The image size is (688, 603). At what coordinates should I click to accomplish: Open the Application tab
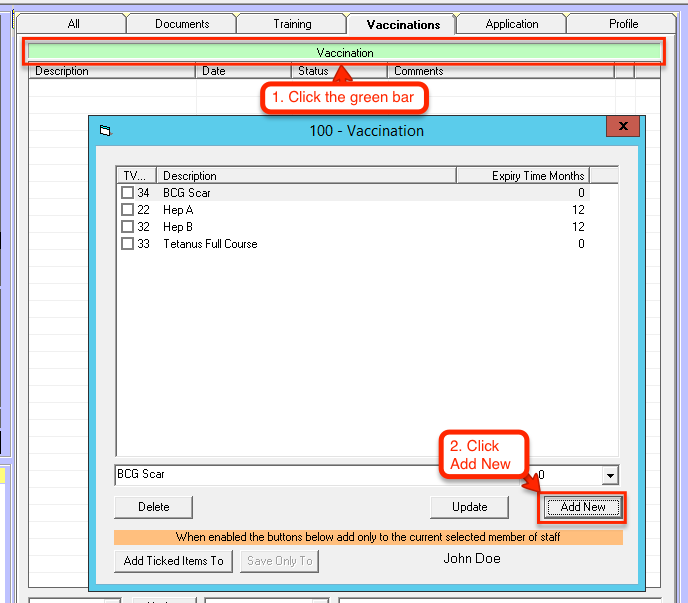pos(511,24)
